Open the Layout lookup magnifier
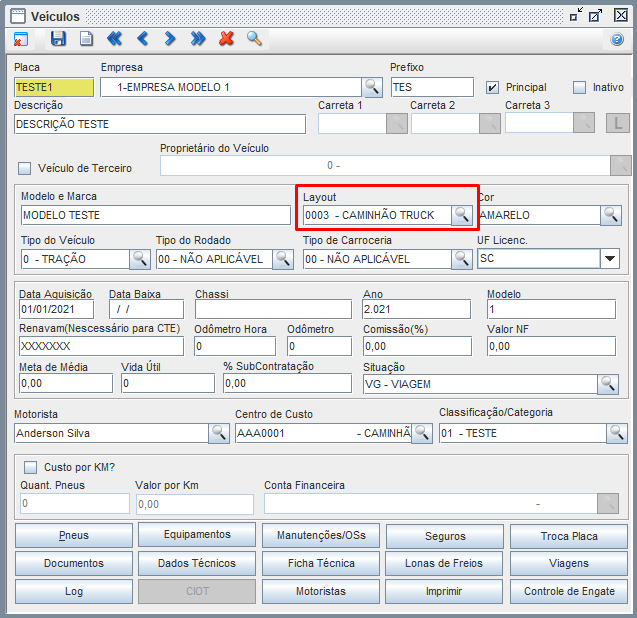Image resolution: width=637 pixels, height=618 pixels. pos(461,215)
